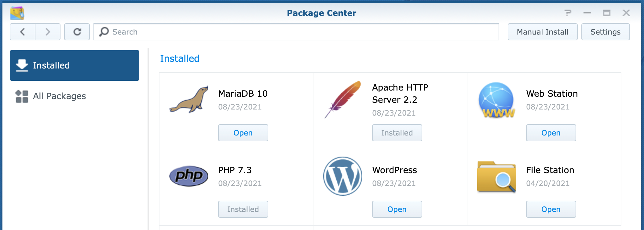
Task: Click the Package Center app icon
Action: (17, 13)
